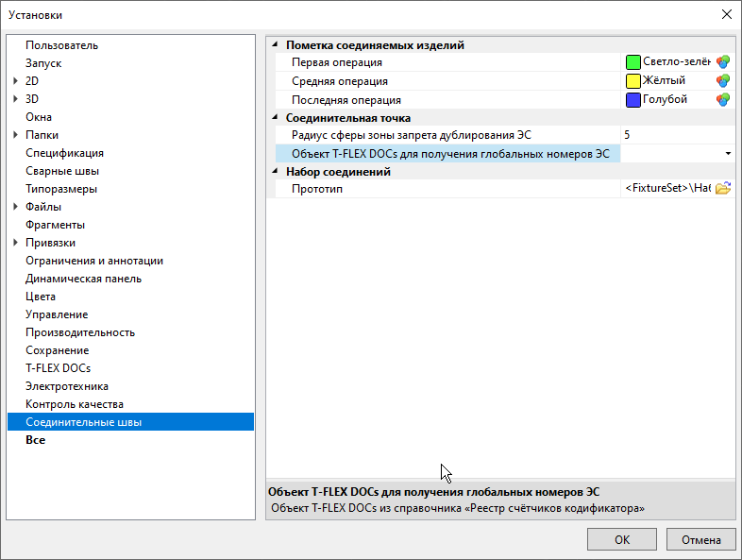This screenshot has height=560, width=742.
Task: Collapse the Набор соединений section
Action: 275,172
